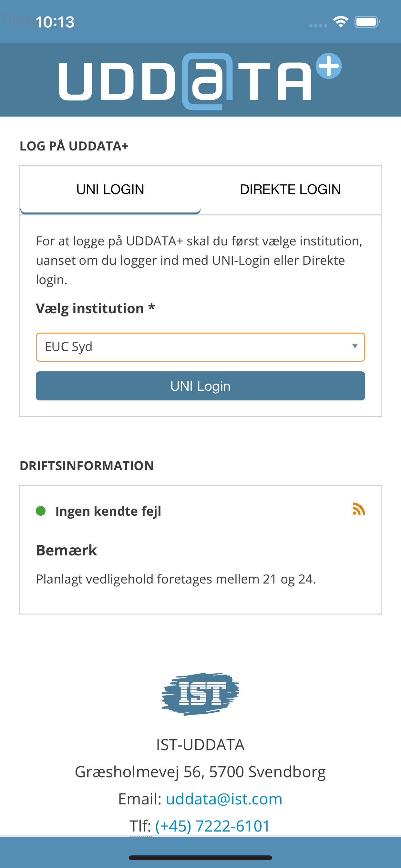Click the green status indicator dot
Image resolution: width=401 pixels, height=868 pixels.
(41, 511)
